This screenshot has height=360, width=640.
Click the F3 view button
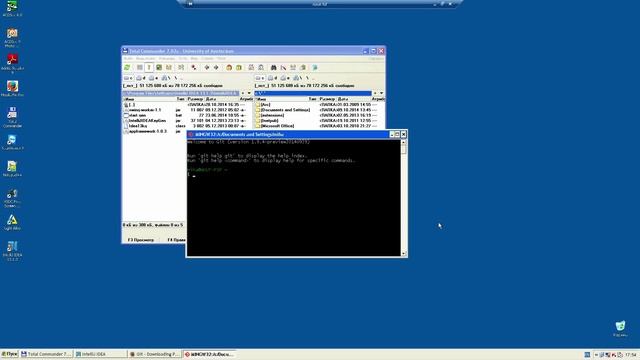point(141,240)
